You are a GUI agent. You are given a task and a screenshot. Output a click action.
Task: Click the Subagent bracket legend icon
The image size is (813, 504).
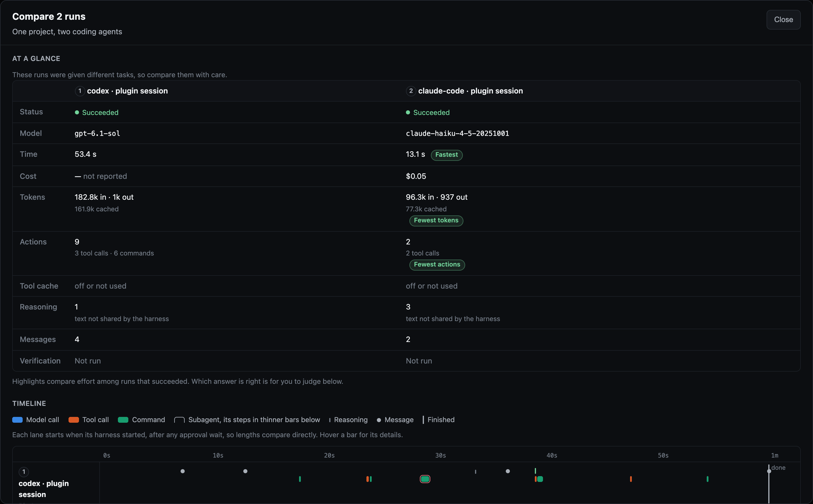click(x=179, y=420)
